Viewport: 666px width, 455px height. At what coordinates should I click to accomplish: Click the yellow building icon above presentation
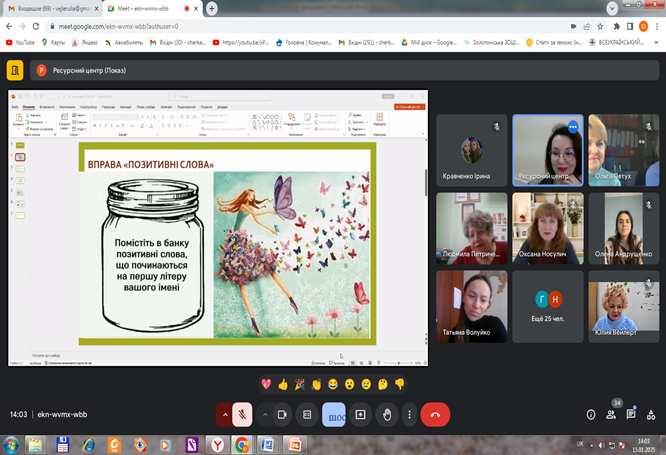point(15,70)
